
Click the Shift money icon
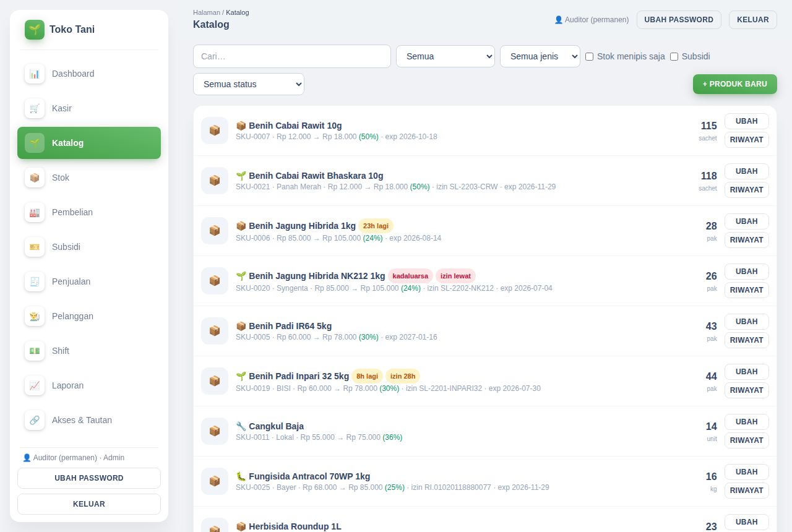35,351
